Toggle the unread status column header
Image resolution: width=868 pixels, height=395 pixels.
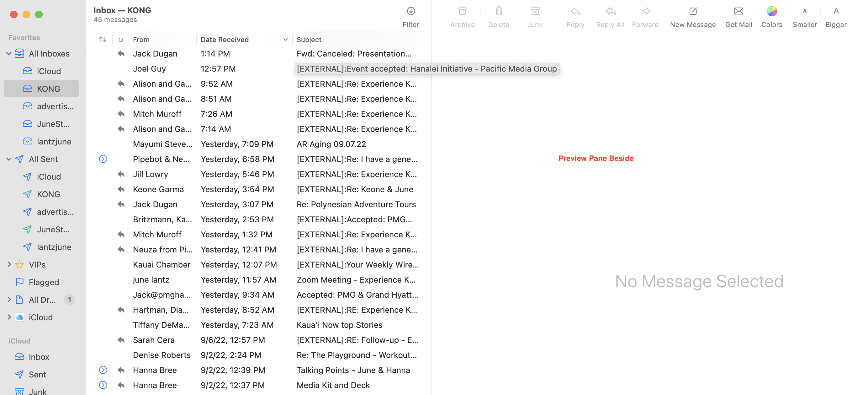(x=120, y=40)
